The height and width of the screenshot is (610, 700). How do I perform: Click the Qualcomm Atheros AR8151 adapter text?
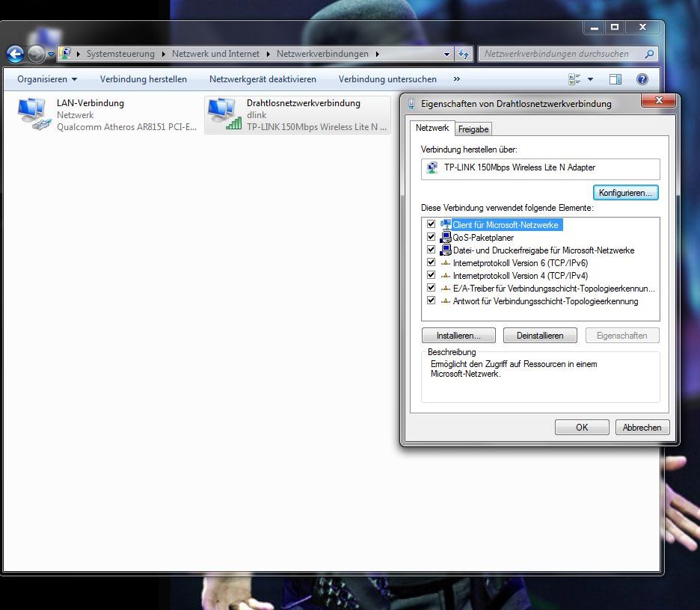tap(127, 127)
